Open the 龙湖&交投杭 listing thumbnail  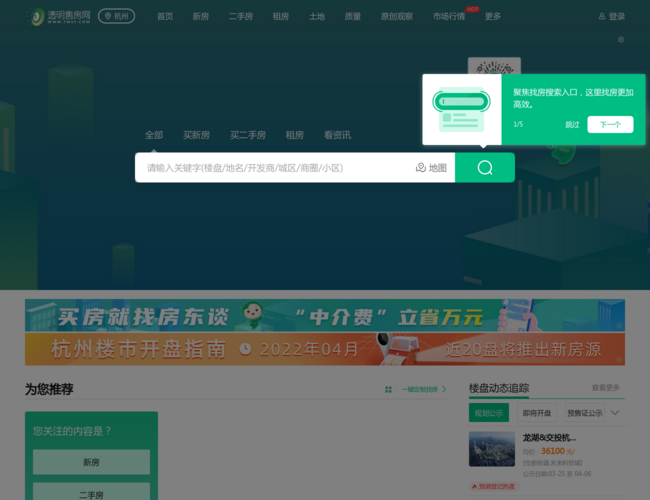point(492,449)
